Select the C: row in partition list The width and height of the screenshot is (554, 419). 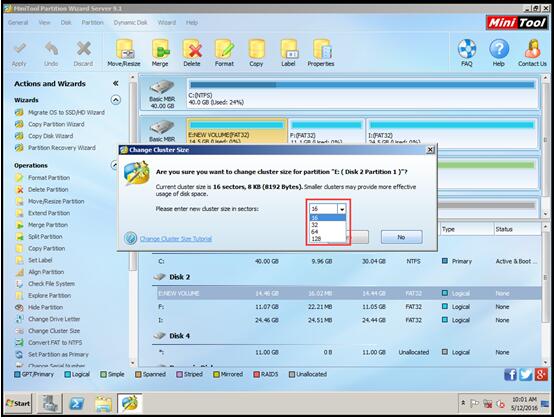point(348,261)
